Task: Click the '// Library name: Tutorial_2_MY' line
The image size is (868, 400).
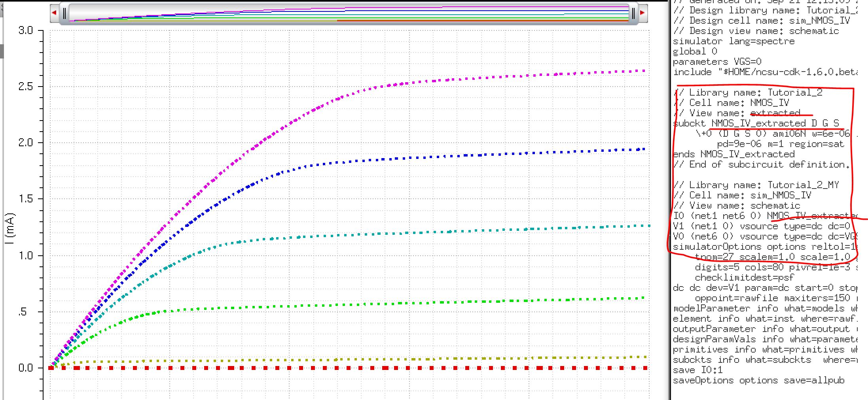Action: click(756, 185)
